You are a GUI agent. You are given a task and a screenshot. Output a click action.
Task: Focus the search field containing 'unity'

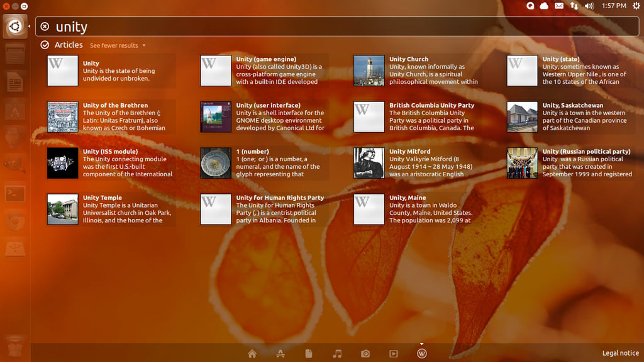pos(337,26)
